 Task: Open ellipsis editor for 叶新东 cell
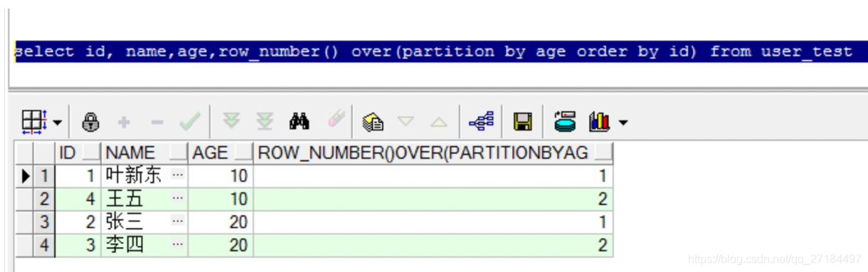pos(178,175)
